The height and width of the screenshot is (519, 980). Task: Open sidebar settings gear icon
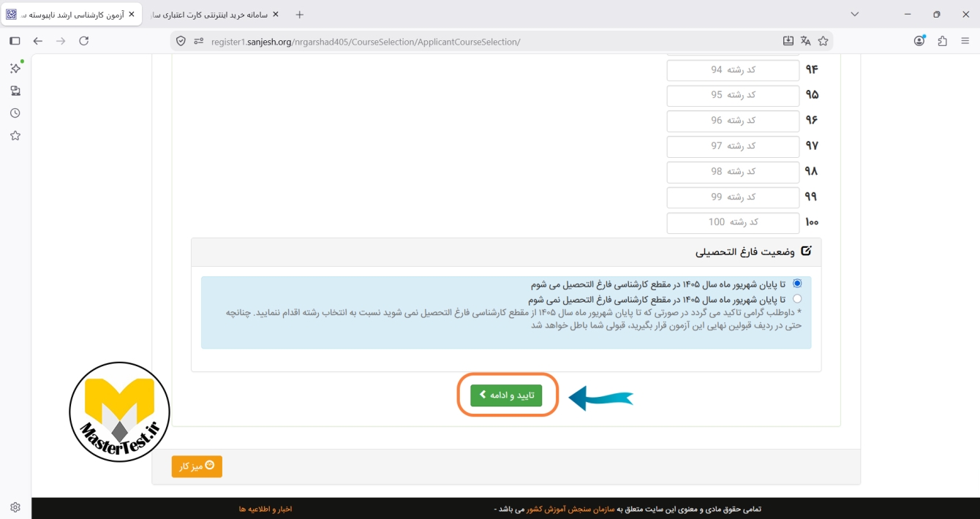(15, 507)
